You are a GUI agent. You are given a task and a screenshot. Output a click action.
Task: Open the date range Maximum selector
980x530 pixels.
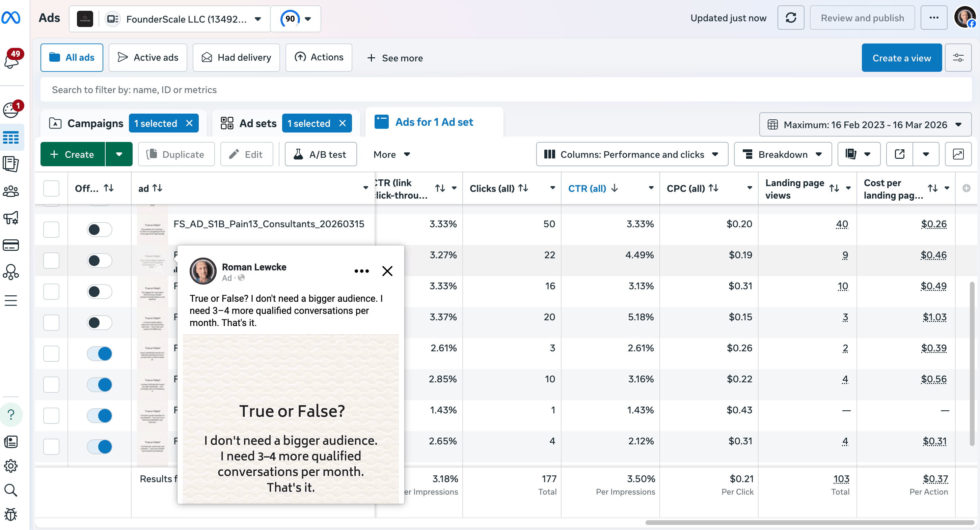[x=865, y=125]
